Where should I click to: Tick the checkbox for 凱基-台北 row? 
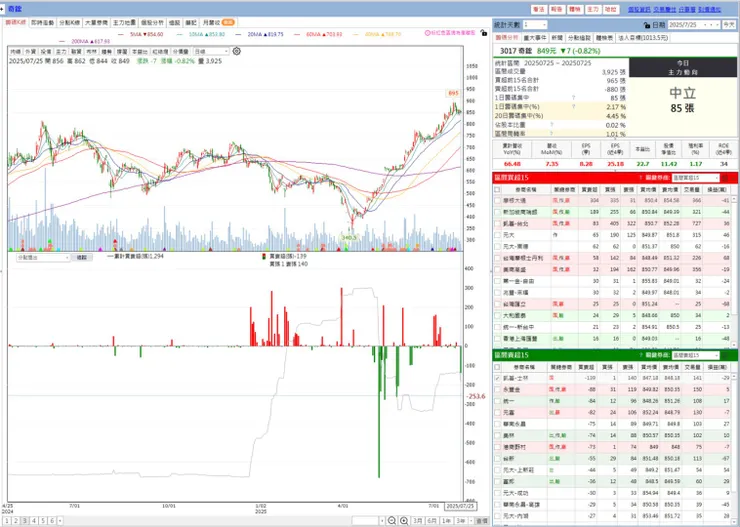click(497, 223)
